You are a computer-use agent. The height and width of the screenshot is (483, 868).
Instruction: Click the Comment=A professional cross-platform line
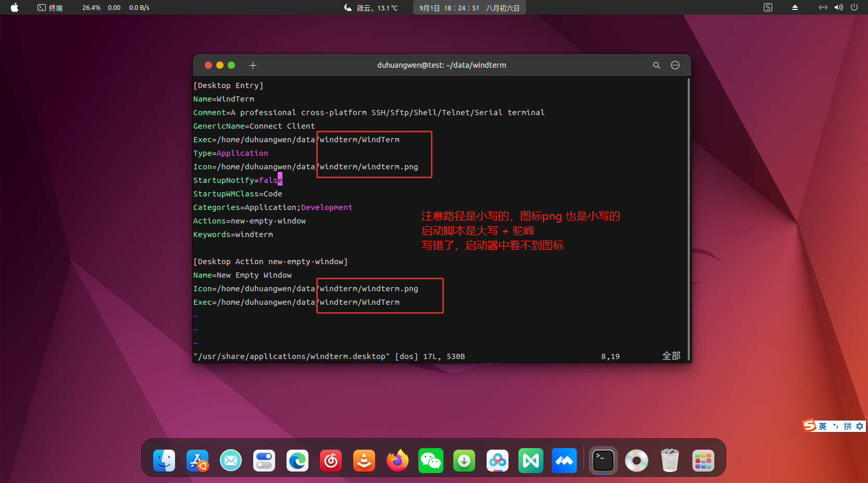point(369,113)
